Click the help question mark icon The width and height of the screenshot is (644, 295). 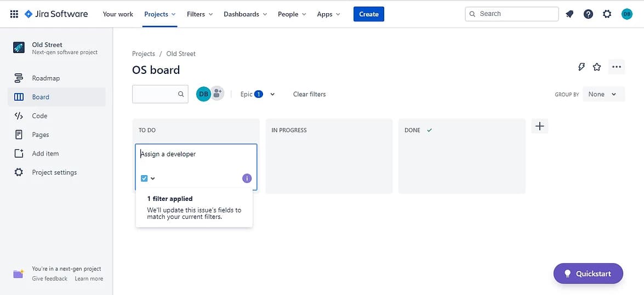tap(588, 14)
